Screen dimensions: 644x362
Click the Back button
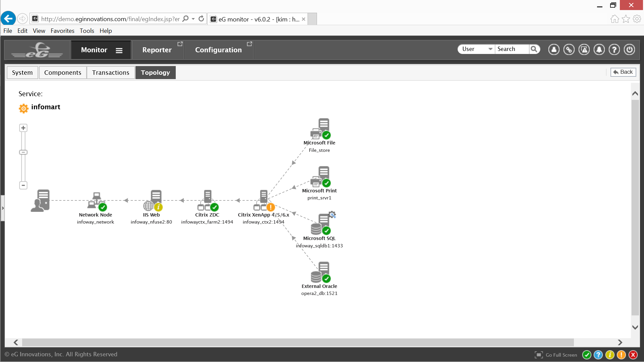(x=623, y=72)
